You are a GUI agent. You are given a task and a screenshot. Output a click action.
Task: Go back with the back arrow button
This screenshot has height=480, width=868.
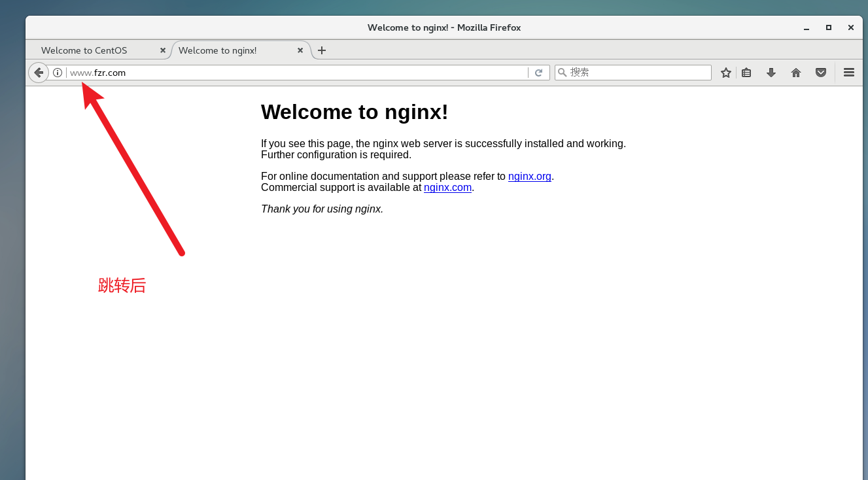39,73
